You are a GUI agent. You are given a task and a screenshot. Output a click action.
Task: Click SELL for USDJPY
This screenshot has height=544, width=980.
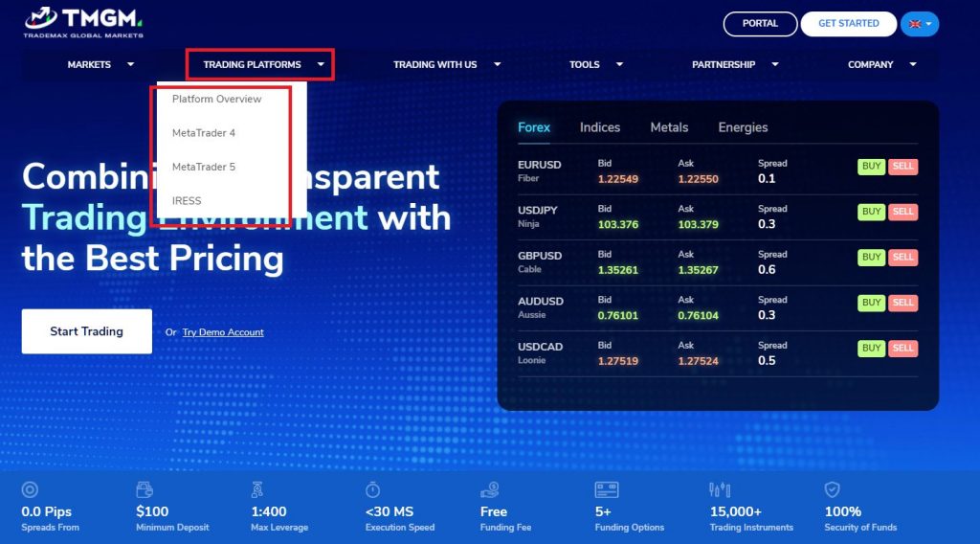(x=902, y=212)
